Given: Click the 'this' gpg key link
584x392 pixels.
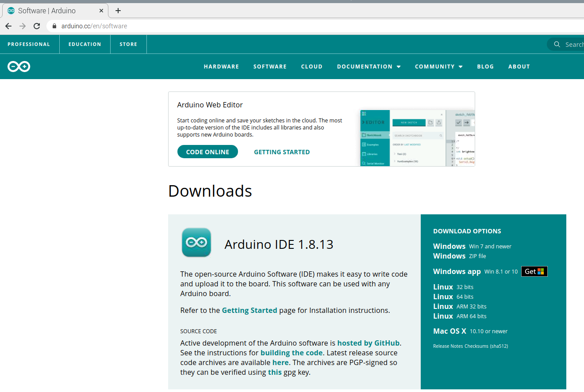Looking at the screenshot, I should pyautogui.click(x=275, y=372).
